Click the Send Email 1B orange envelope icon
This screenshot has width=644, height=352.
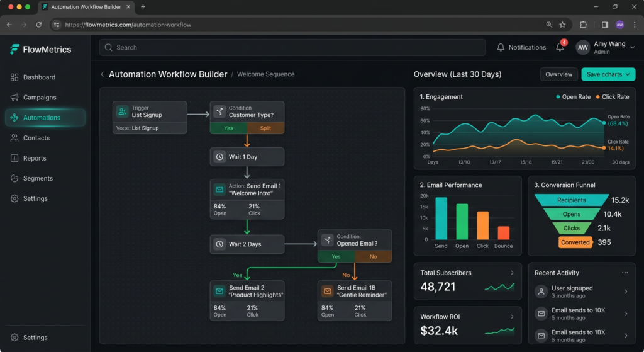point(327,292)
